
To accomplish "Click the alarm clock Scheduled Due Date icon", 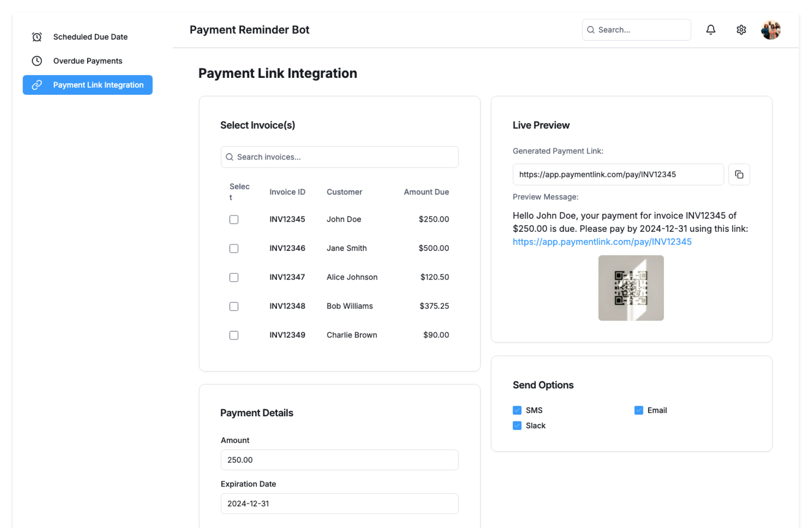I will coord(37,37).
